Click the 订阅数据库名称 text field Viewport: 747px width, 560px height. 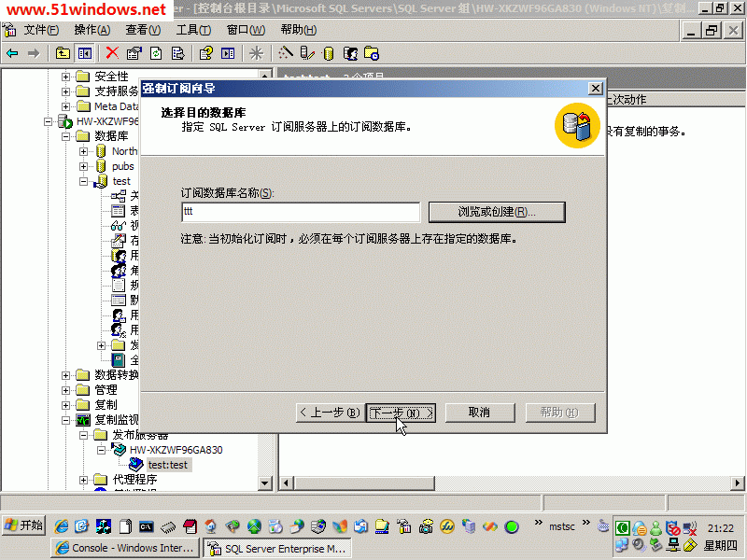tap(301, 212)
